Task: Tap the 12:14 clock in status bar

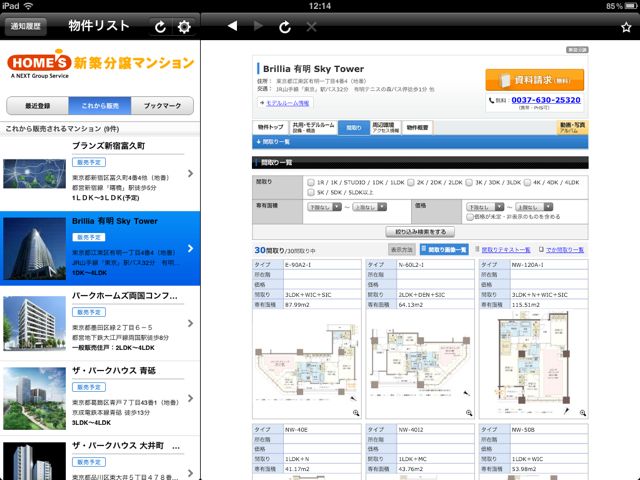Action: pyautogui.click(x=320, y=6)
